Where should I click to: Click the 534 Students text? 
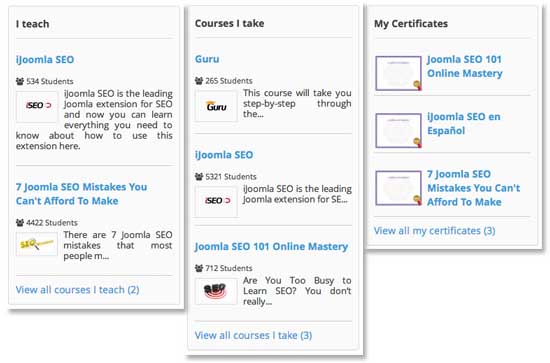pos(50,81)
